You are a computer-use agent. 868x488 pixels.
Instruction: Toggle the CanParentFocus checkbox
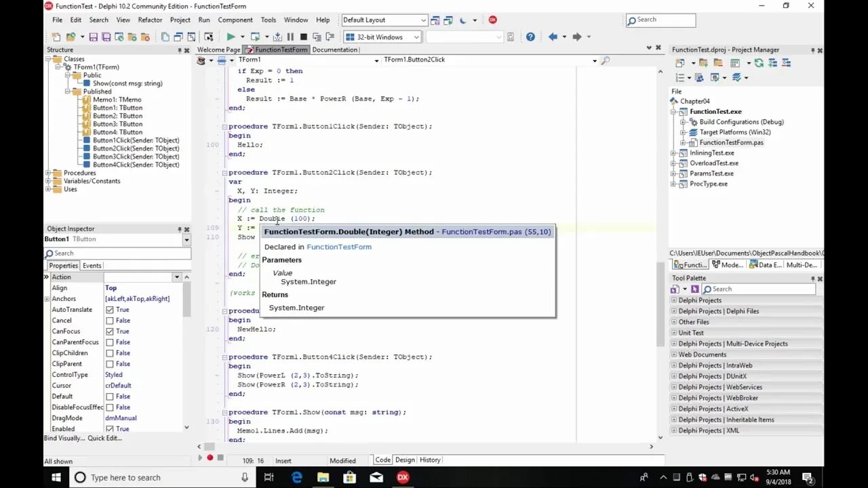110,342
